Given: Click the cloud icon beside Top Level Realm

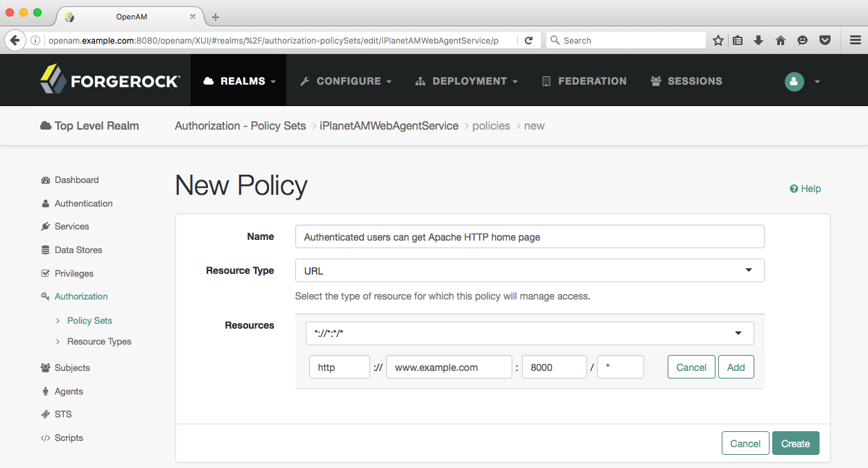Looking at the screenshot, I should click(x=46, y=126).
